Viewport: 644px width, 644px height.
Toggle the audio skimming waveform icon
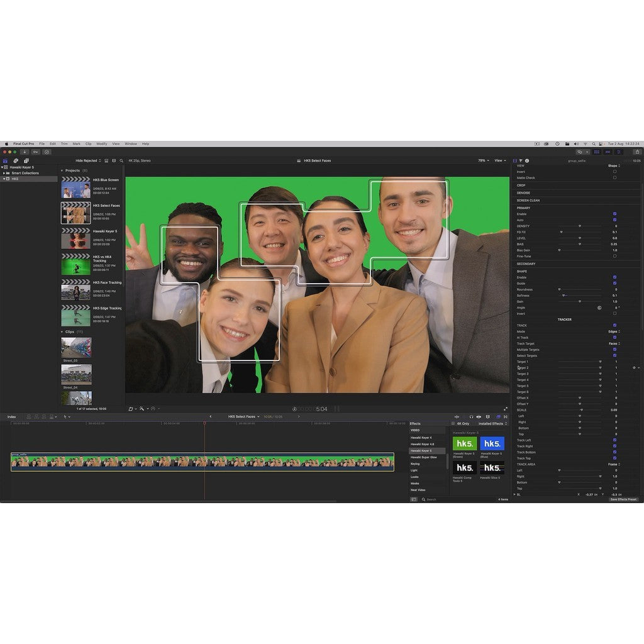pyautogui.click(x=457, y=416)
